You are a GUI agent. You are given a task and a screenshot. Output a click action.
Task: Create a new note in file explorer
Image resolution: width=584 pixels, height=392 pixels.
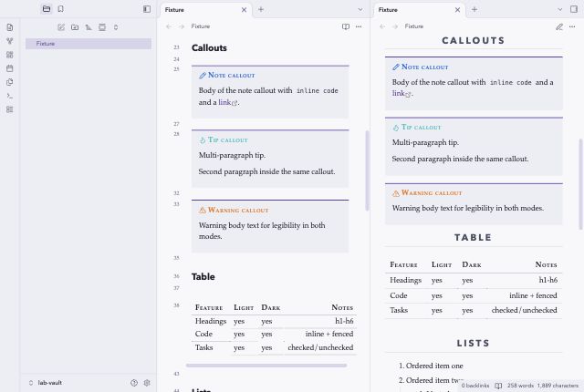click(61, 27)
